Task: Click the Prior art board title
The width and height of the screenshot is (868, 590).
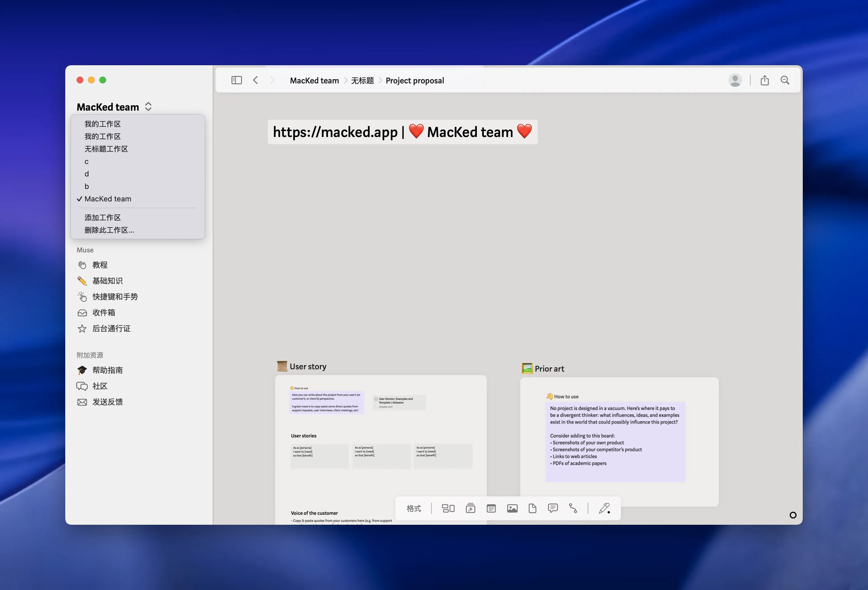Action: pyautogui.click(x=549, y=369)
